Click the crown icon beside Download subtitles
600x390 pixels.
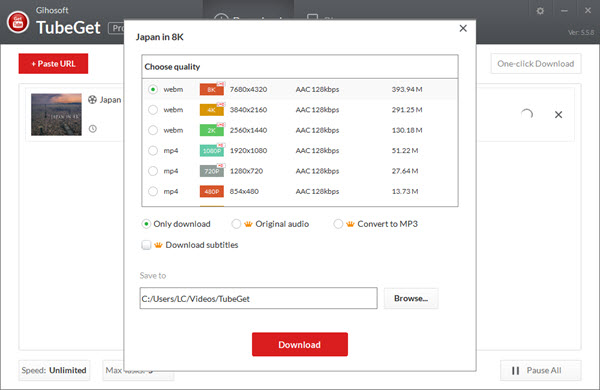[x=158, y=245]
